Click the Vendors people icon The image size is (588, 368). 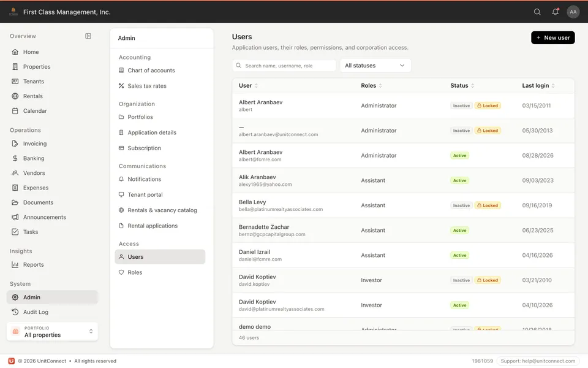[15, 173]
